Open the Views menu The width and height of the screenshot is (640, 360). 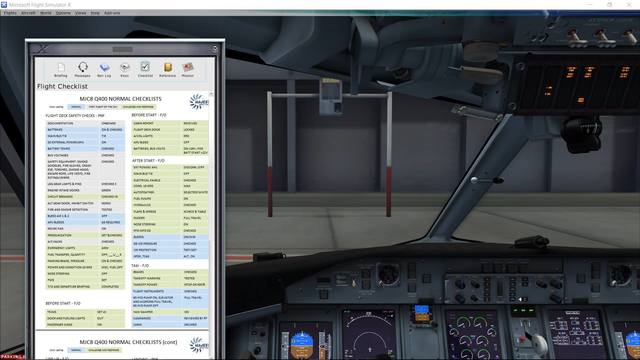tap(80, 13)
